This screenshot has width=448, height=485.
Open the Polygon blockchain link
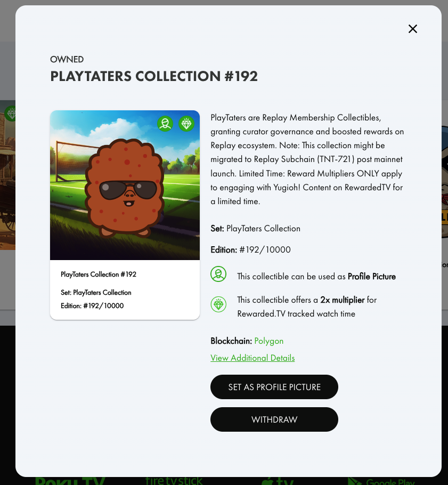pos(268,341)
